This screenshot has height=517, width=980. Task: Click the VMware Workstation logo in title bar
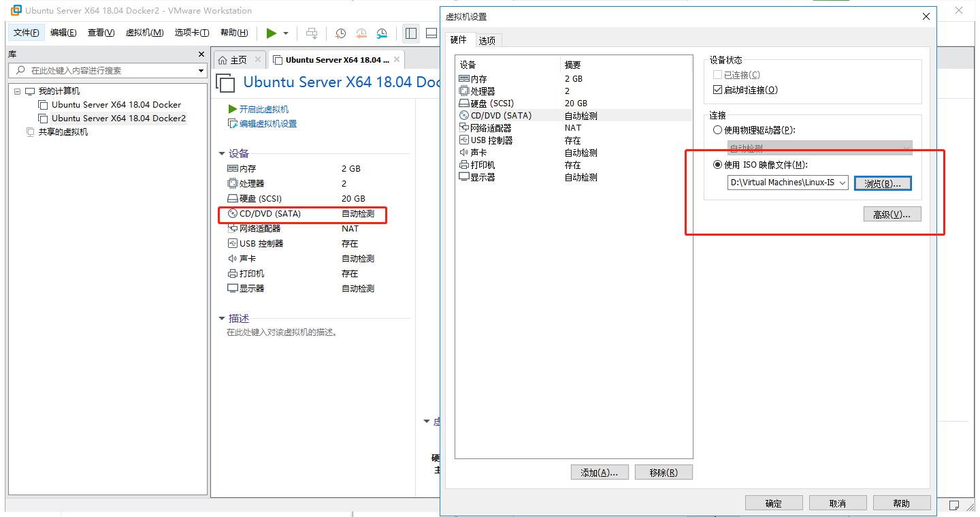(x=16, y=11)
